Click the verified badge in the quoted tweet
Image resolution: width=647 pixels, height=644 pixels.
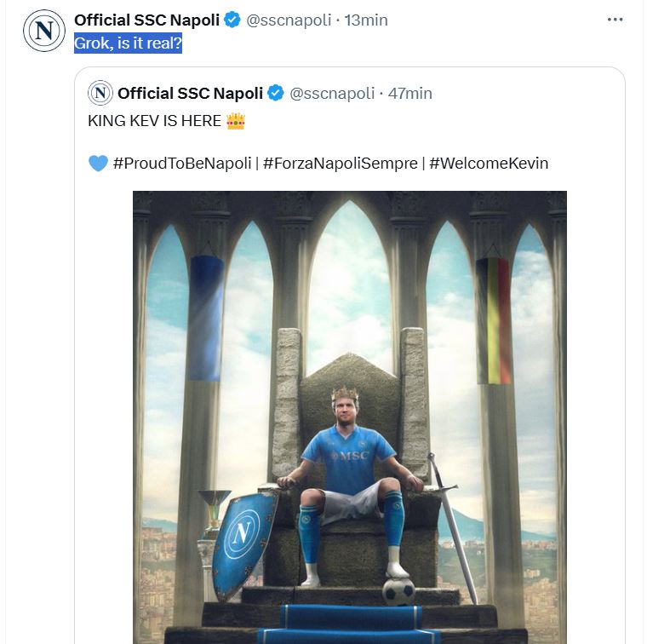[x=276, y=94]
